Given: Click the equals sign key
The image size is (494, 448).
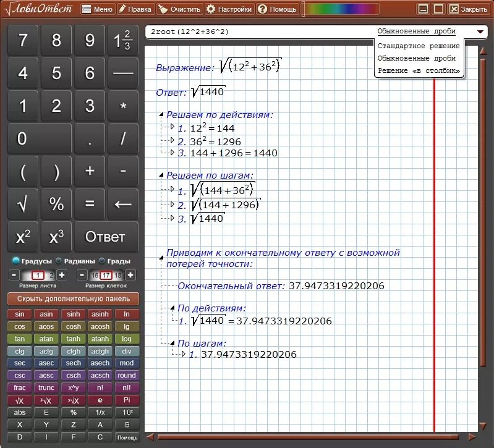Looking at the screenshot, I should [x=90, y=204].
